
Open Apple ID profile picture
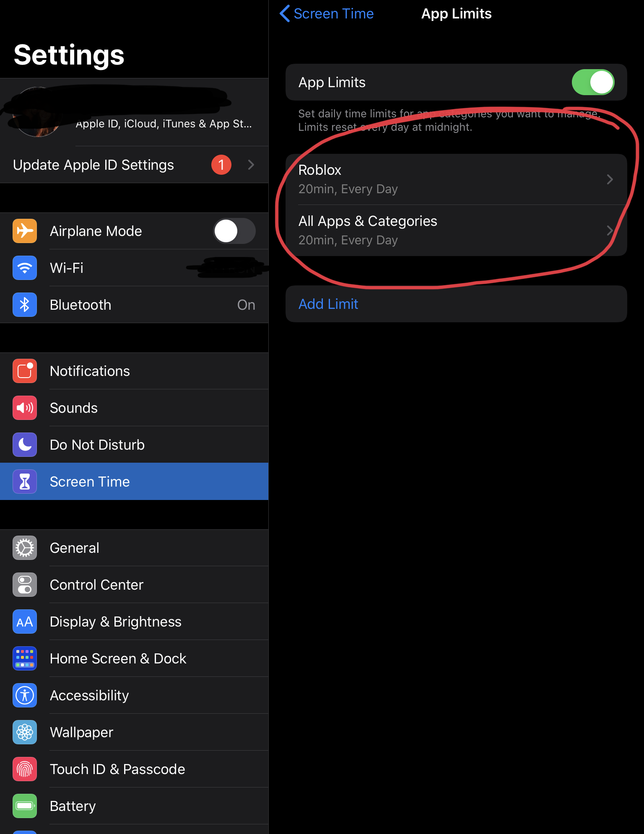point(37,112)
